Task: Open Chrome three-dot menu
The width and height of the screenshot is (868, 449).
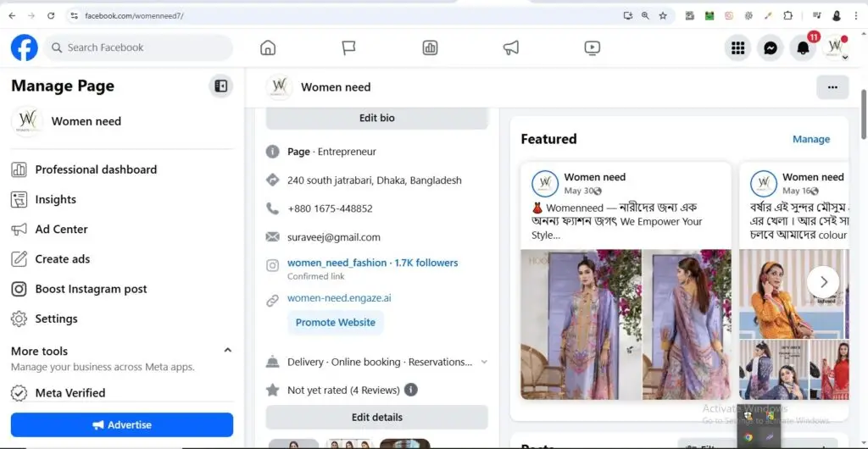Action: pyautogui.click(x=855, y=16)
